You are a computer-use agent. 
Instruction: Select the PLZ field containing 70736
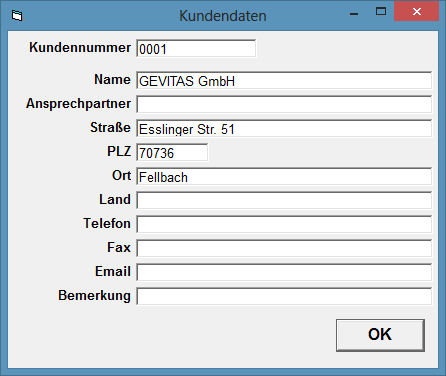pyautogui.click(x=172, y=152)
